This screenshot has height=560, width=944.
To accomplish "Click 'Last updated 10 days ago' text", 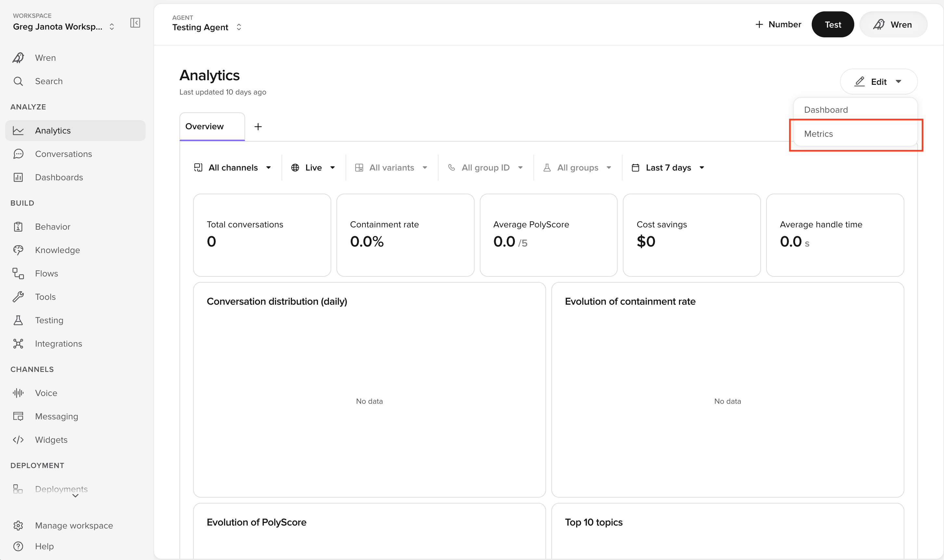I will (223, 92).
